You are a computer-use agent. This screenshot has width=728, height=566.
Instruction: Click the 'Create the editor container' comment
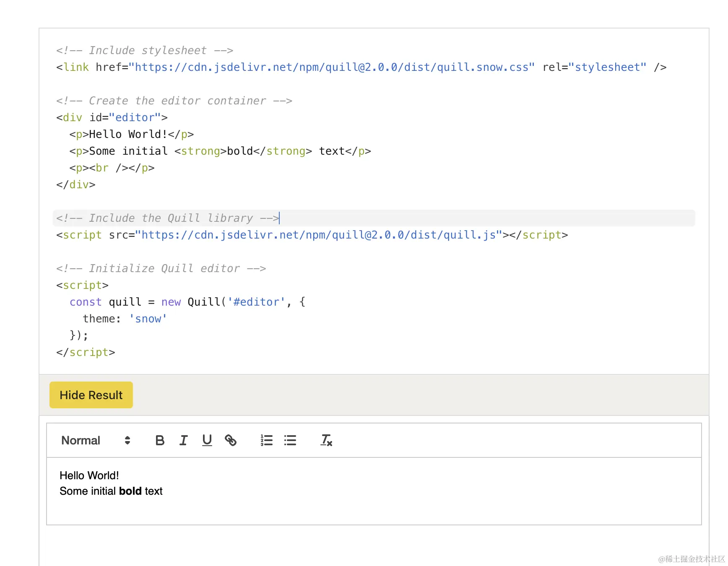tap(174, 101)
